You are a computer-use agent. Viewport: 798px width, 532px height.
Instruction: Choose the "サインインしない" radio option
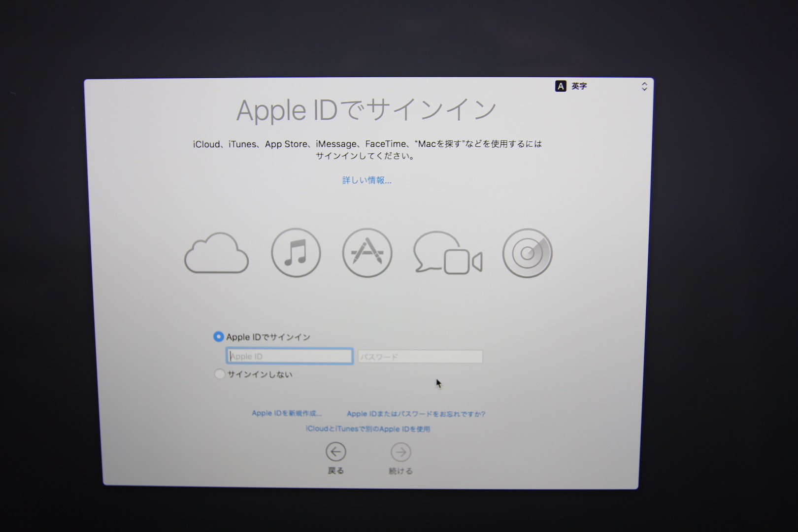point(220,374)
